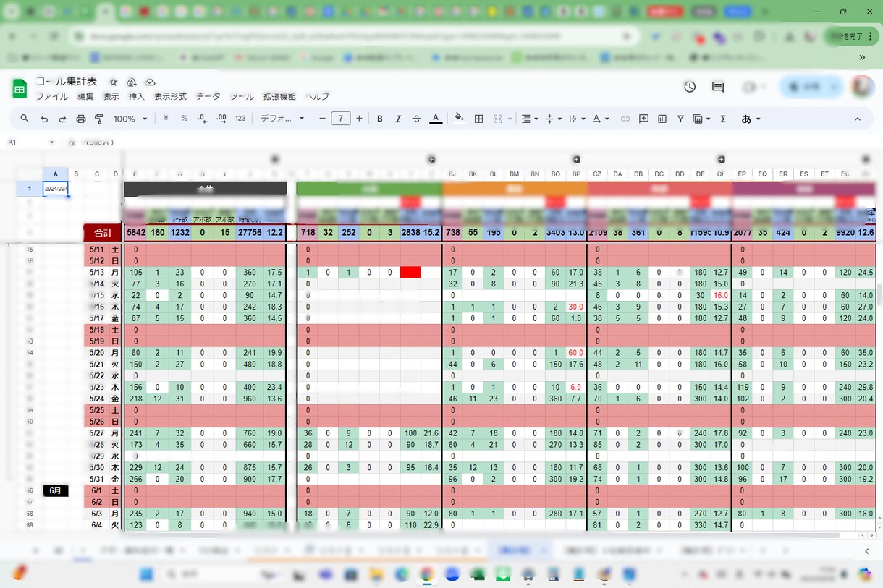Open version history clock icon
883x588 pixels.
[x=690, y=87]
